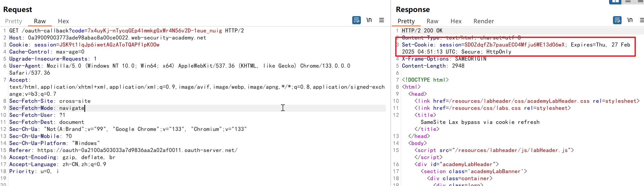Open the Response panel hamburger options menu
Screen dimensions: 644x186
point(641,20)
